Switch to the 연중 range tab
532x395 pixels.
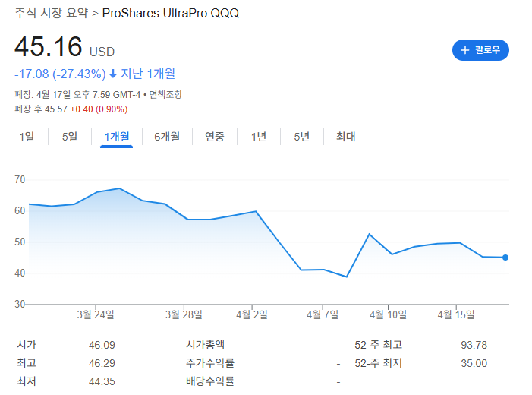point(215,137)
